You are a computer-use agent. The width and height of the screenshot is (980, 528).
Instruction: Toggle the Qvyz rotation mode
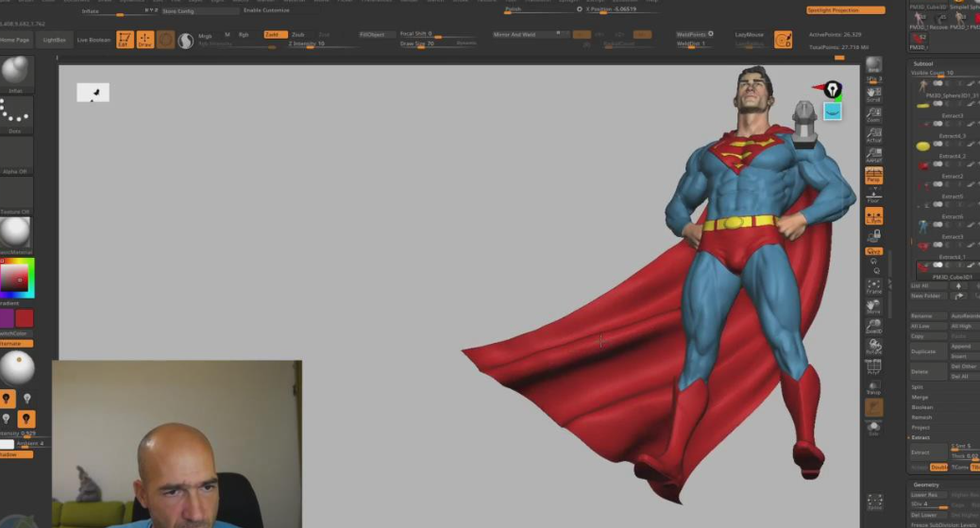tap(873, 251)
